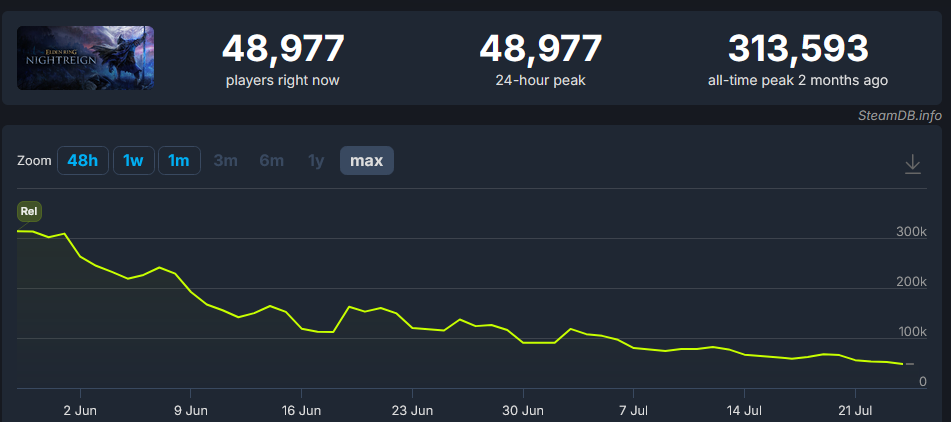Click the 200k y-axis label

coord(911,282)
